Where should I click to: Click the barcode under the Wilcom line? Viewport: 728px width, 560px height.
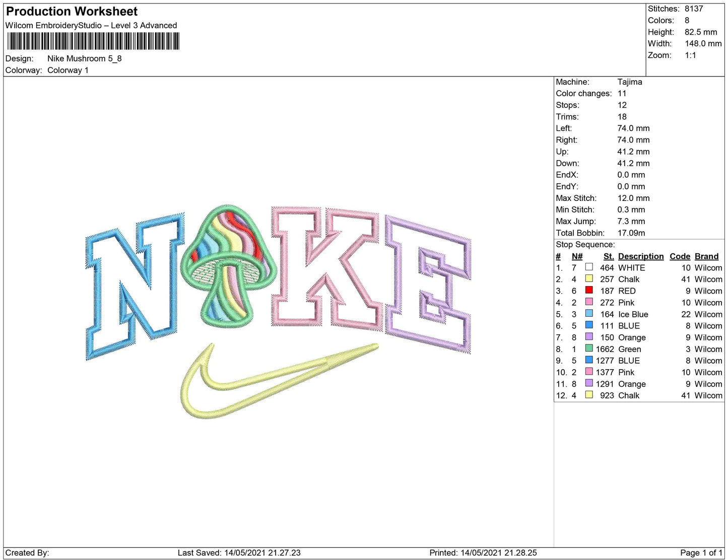[93, 41]
